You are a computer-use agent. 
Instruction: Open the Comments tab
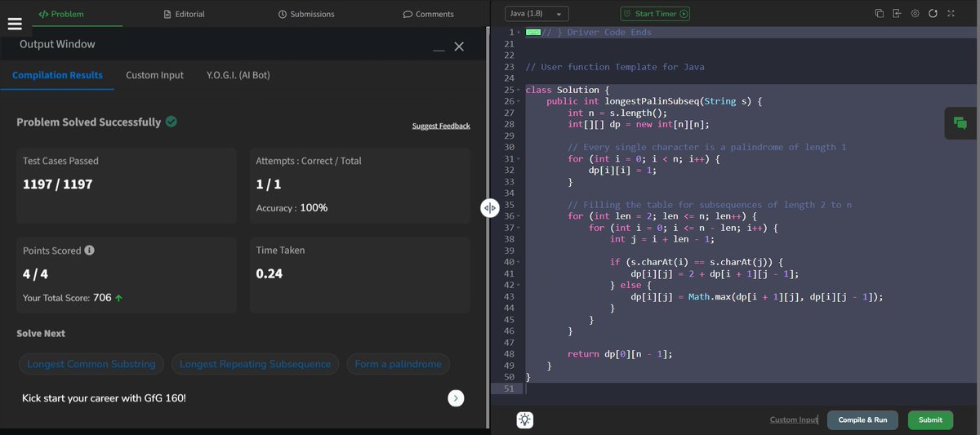(x=429, y=14)
